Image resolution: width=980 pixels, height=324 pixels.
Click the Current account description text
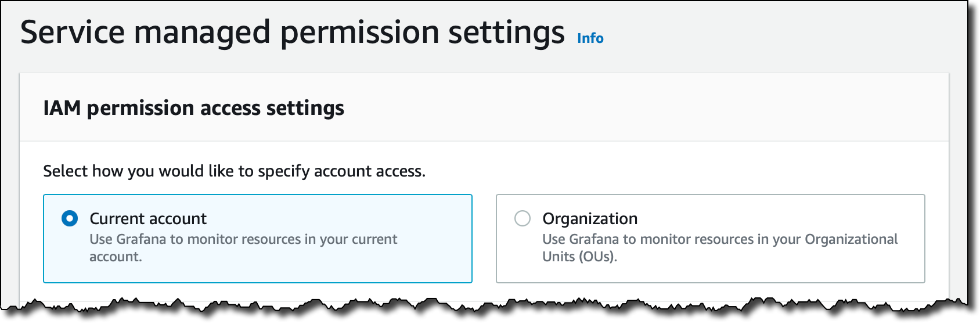(x=243, y=240)
